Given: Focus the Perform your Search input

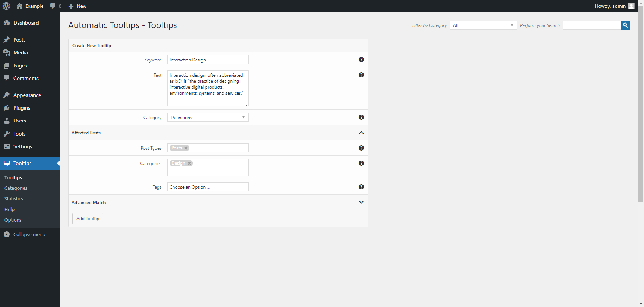Looking at the screenshot, I should (592, 25).
